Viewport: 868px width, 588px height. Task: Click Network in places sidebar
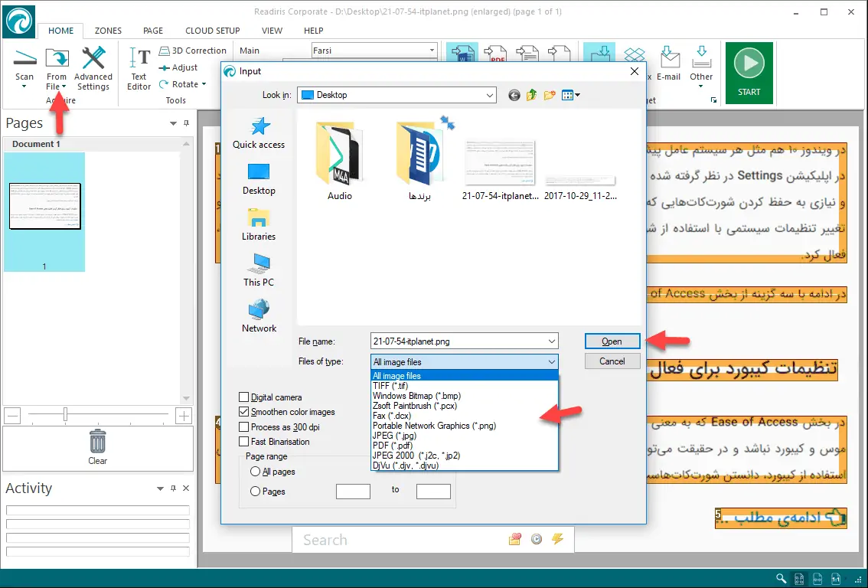tap(259, 316)
